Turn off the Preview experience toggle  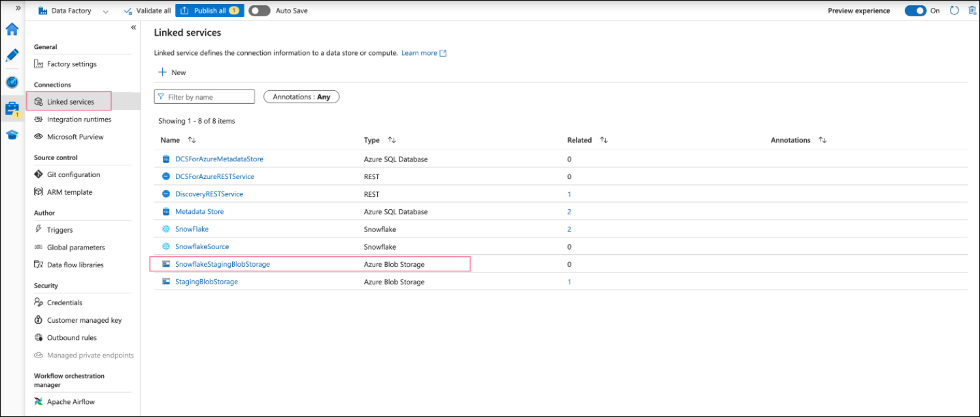(915, 10)
